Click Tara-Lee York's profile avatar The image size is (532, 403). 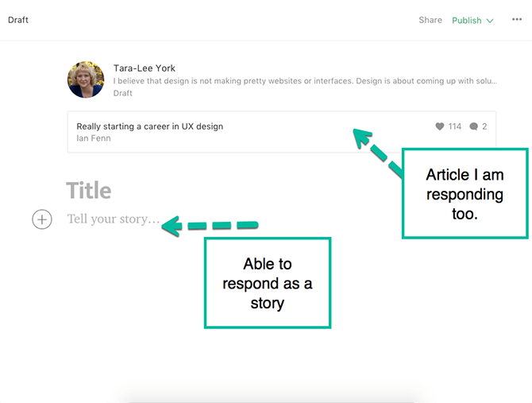point(86,80)
